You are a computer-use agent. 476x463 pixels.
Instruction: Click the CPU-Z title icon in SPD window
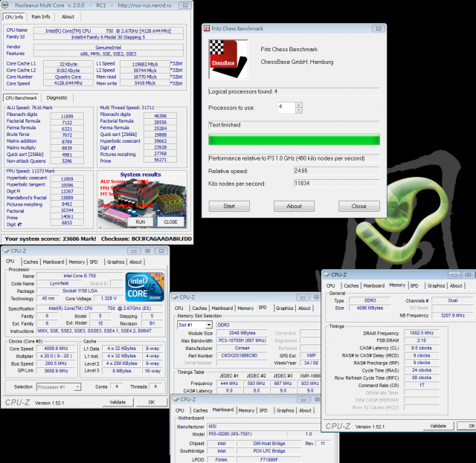(176, 297)
